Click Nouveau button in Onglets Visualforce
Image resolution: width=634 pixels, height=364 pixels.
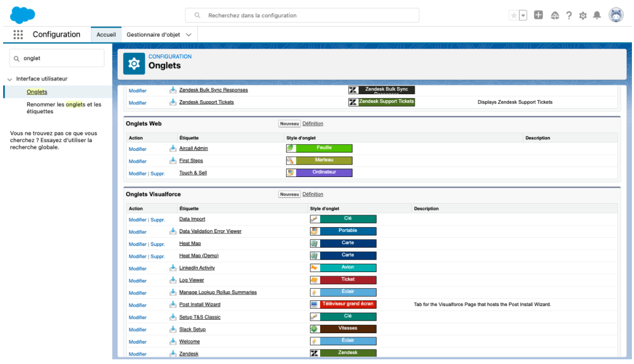pyautogui.click(x=289, y=194)
